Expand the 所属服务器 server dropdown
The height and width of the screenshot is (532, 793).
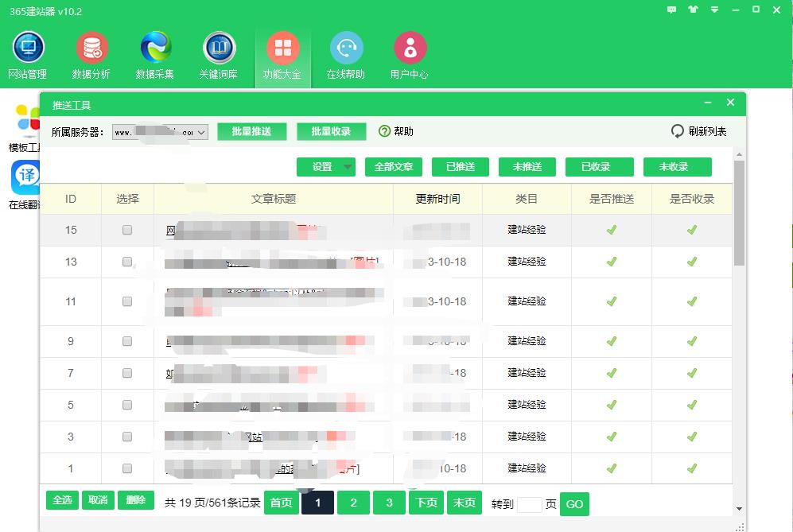click(160, 132)
